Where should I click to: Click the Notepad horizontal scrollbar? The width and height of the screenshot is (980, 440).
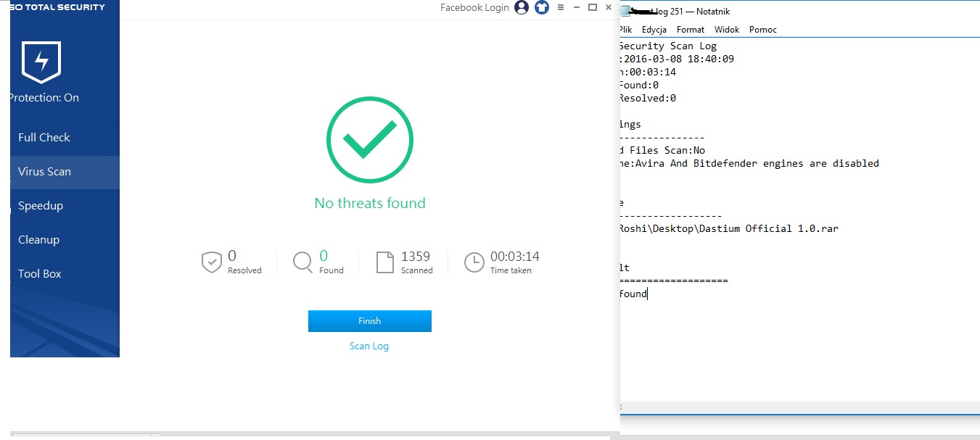[x=799, y=408]
